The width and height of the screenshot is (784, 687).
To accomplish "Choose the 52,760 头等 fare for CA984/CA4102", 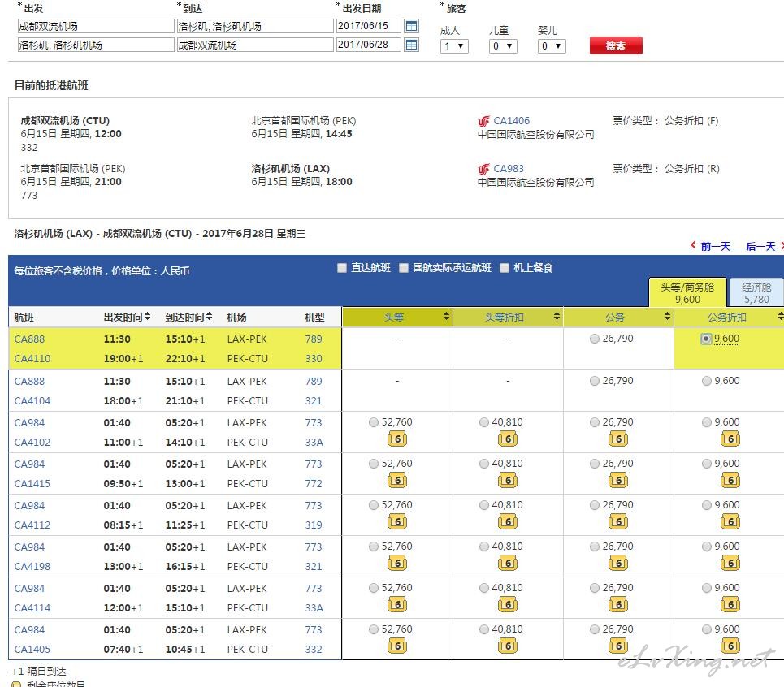I will pos(374,423).
